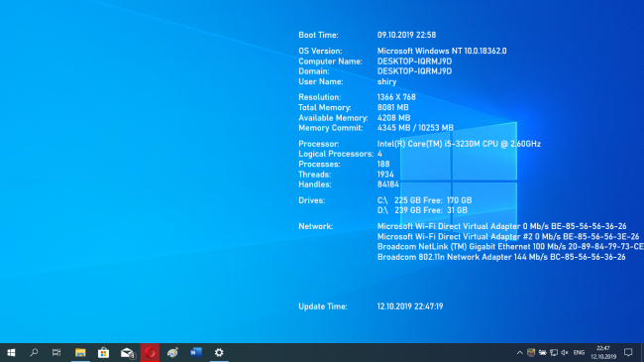The image size is (644, 362).
Task: Click the colorful tray application icon
Action: (531, 352)
